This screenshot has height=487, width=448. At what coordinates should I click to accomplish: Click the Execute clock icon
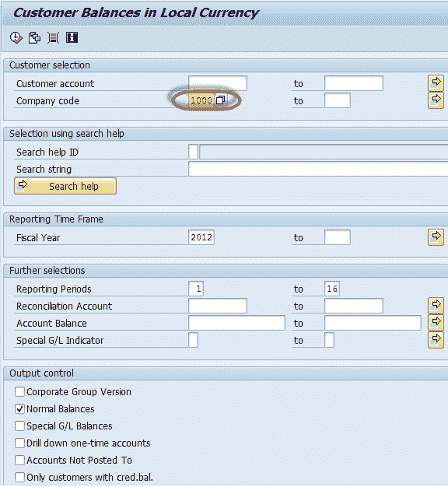[x=16, y=38]
